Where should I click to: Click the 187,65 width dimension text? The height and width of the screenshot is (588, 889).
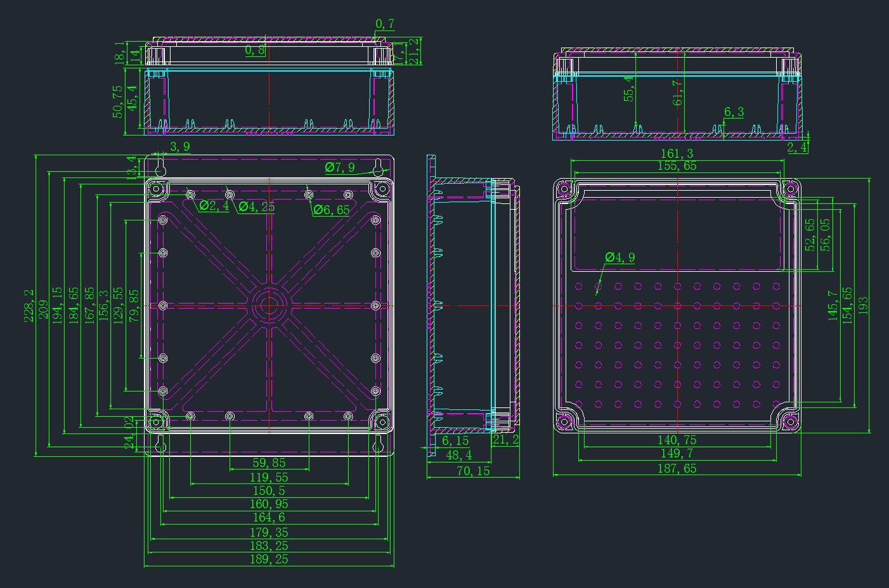(x=677, y=468)
